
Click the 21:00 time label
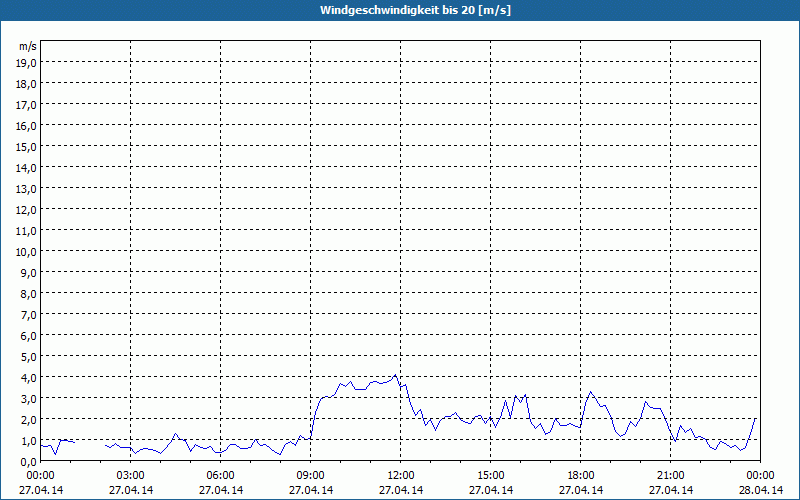[x=670, y=476]
